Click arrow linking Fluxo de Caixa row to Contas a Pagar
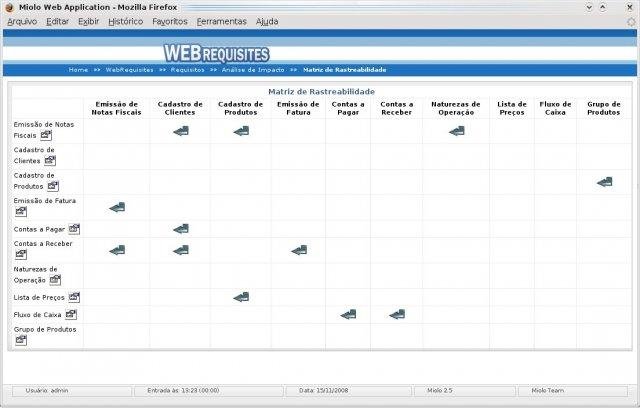Viewport: 640px width, 408px height. 348,314
